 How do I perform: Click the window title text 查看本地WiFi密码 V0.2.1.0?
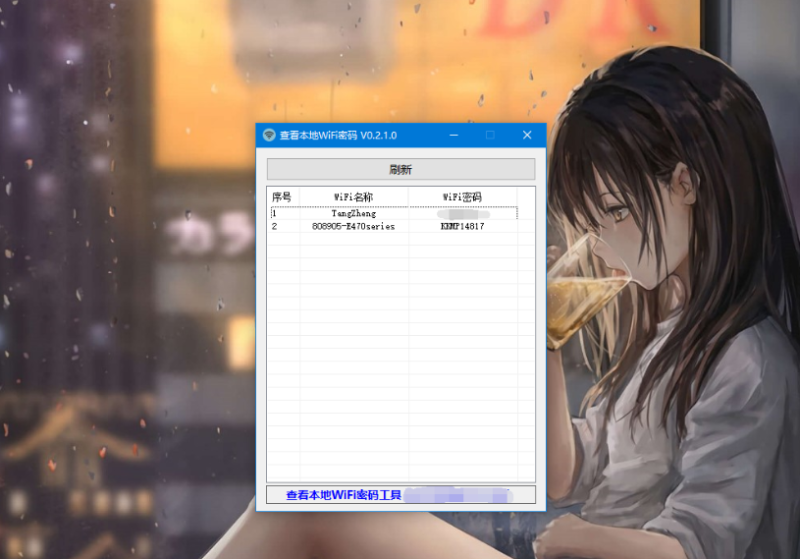[x=338, y=135]
